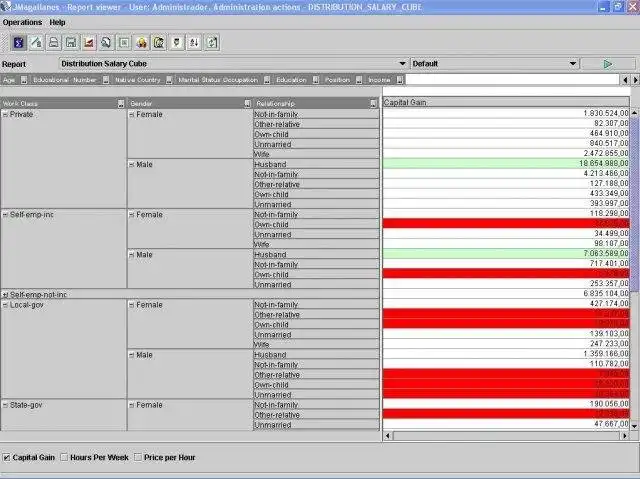Click the icon beside the Education dimension

click(x=316, y=80)
